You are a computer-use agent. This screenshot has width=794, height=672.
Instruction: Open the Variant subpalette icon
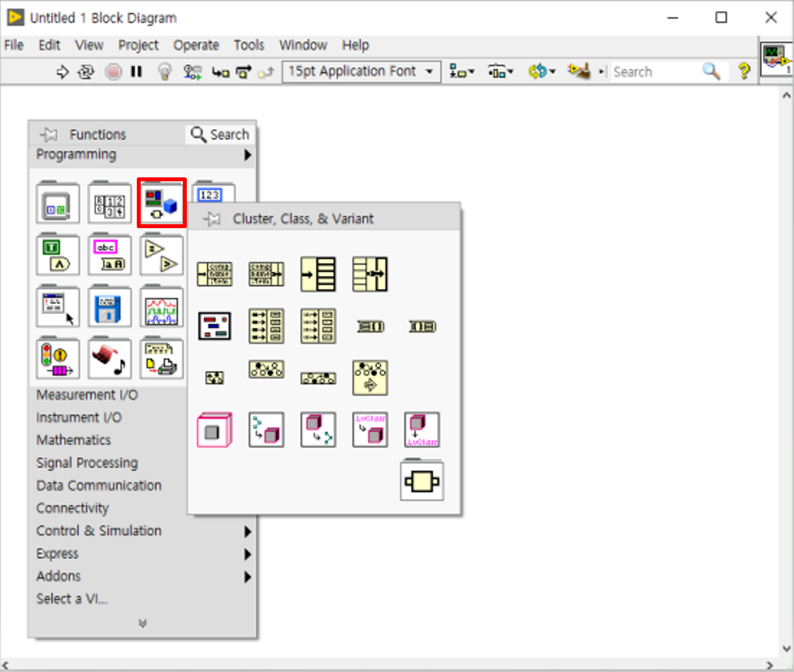tap(422, 481)
